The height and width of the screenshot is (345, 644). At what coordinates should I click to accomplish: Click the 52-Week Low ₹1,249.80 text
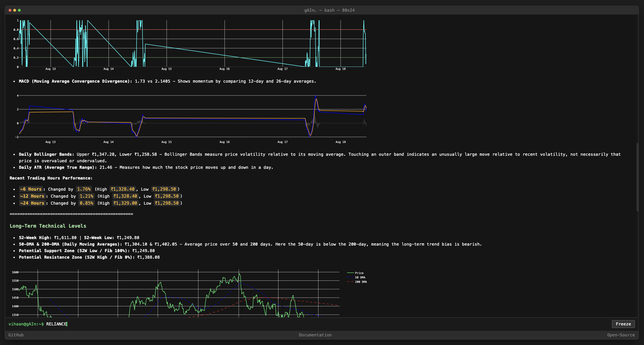[x=111, y=238]
